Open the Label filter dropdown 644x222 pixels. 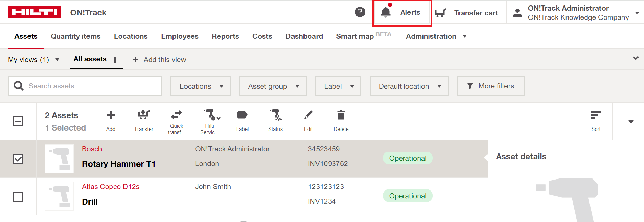pos(338,86)
